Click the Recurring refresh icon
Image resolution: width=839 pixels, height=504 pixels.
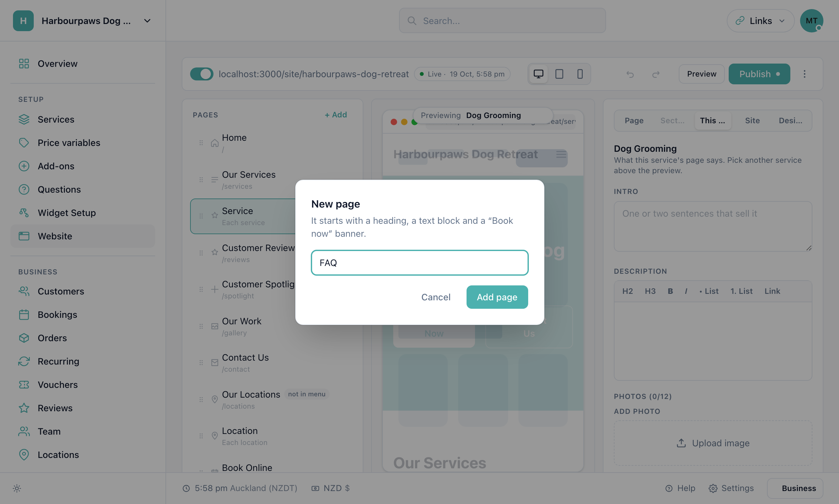24,361
